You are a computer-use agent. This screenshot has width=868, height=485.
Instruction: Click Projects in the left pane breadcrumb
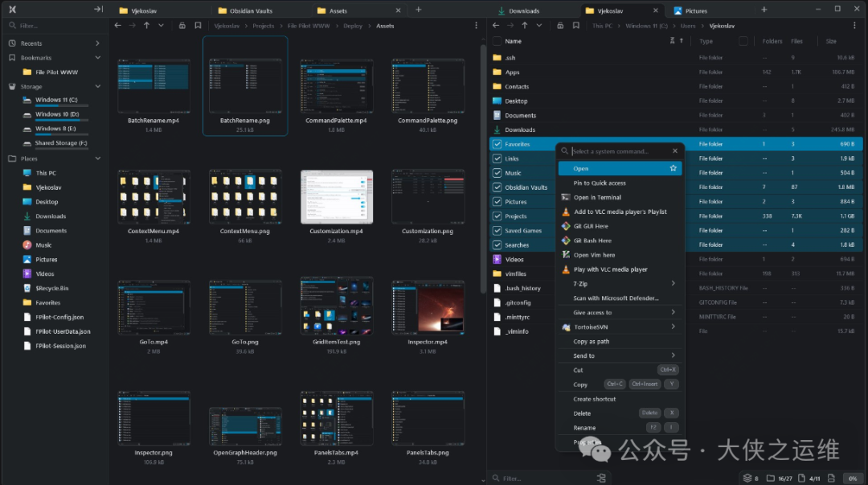click(x=264, y=26)
